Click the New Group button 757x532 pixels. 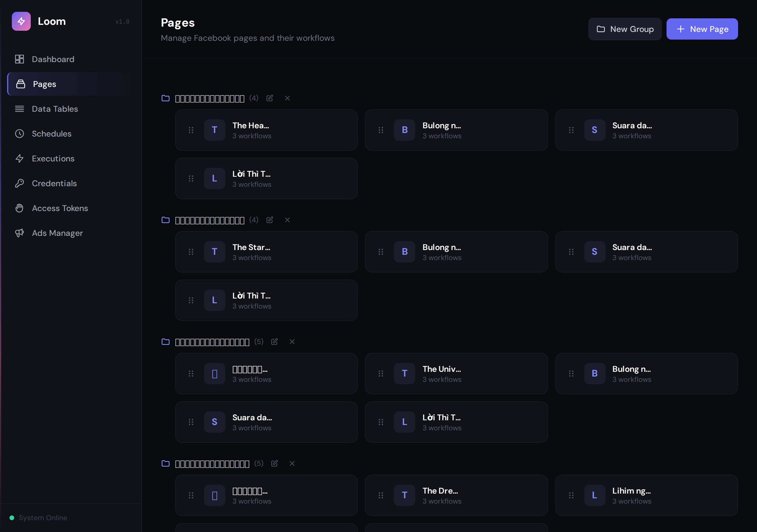(625, 29)
